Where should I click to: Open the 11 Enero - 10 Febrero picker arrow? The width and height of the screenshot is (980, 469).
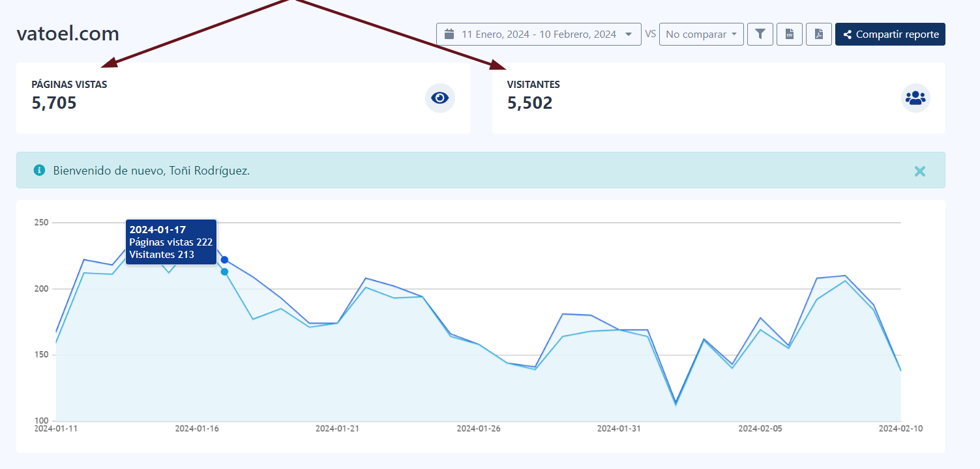coord(628,34)
